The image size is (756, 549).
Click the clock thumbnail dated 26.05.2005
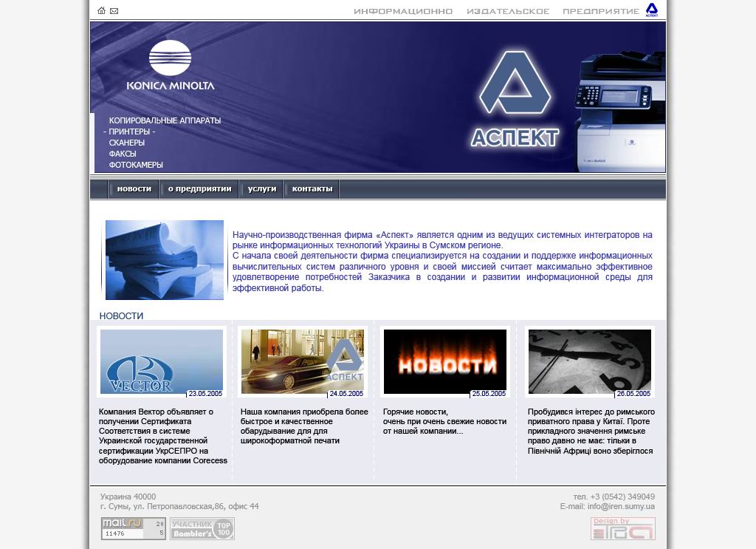[x=590, y=361]
